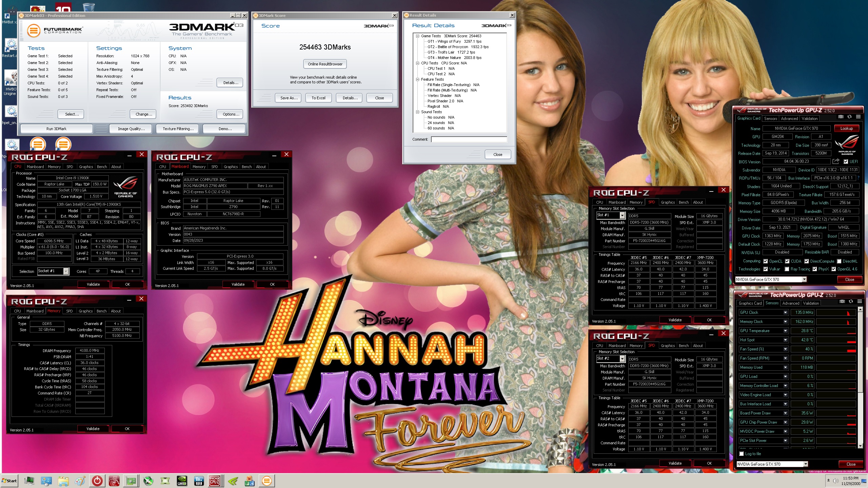The image size is (868, 488).
Task: Open the DirectX X icon in taskbar
Action: [165, 481]
